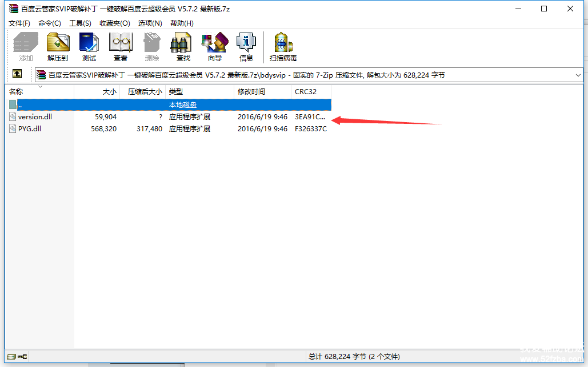
Task: Open the View (查看) toolbar icon
Action: [121, 47]
